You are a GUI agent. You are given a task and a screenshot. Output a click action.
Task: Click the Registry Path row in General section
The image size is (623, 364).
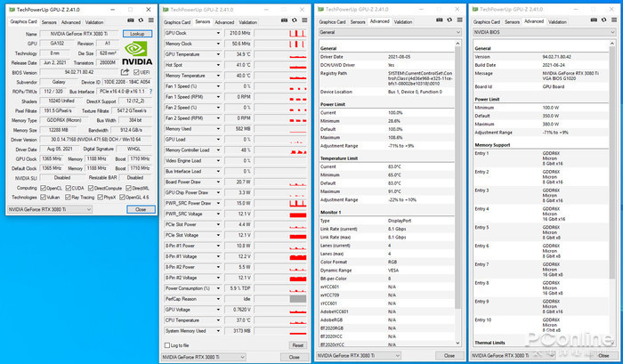[386, 78]
